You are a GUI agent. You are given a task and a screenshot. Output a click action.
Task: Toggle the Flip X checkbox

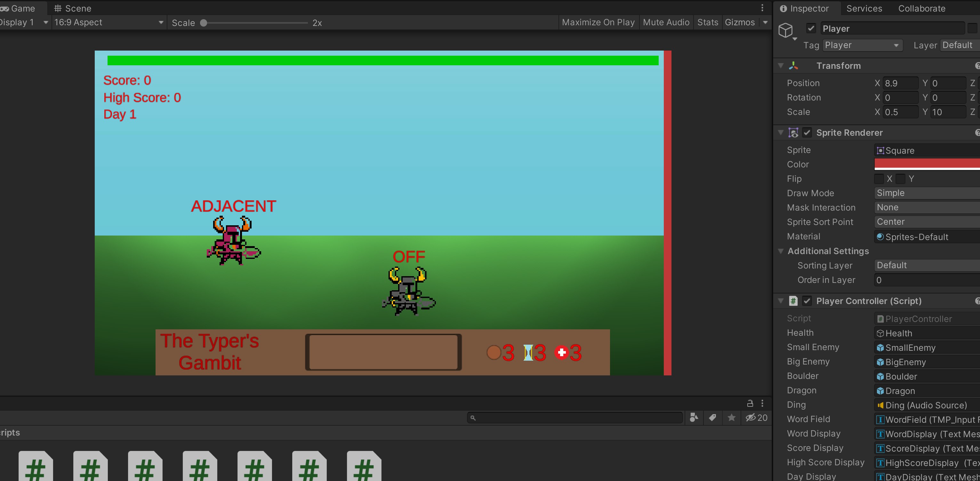tap(879, 179)
